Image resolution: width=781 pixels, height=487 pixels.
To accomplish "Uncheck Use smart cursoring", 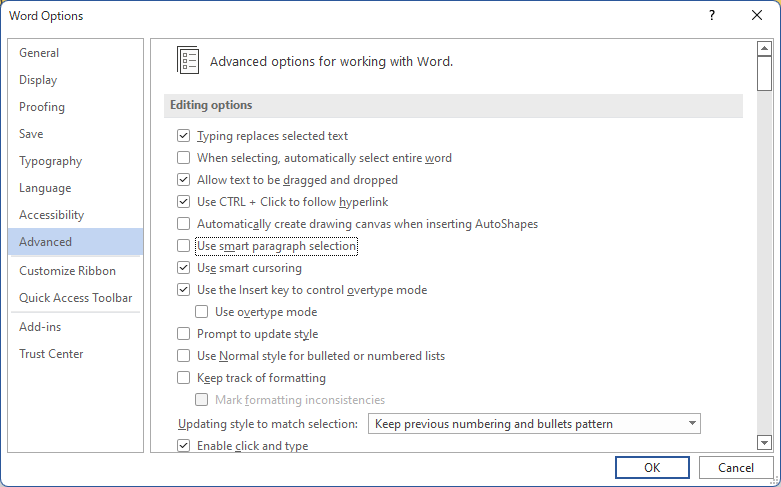I will [183, 267].
